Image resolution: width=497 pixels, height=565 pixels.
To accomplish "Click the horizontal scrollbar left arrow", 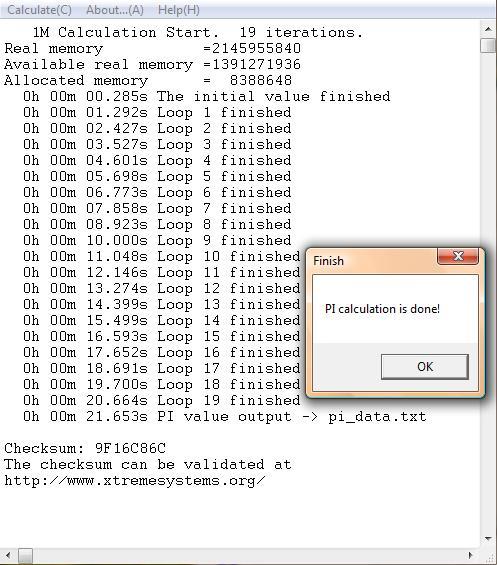I will [8, 555].
